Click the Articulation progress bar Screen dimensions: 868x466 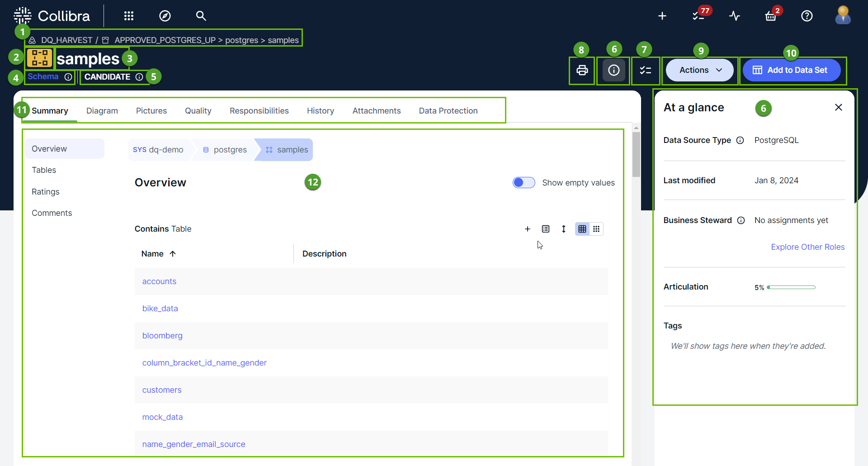click(x=791, y=287)
